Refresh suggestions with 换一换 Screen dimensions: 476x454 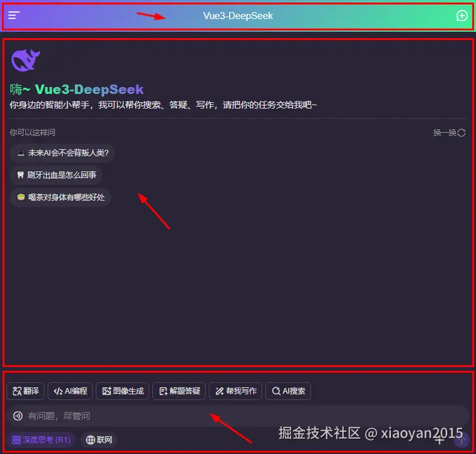(x=449, y=133)
